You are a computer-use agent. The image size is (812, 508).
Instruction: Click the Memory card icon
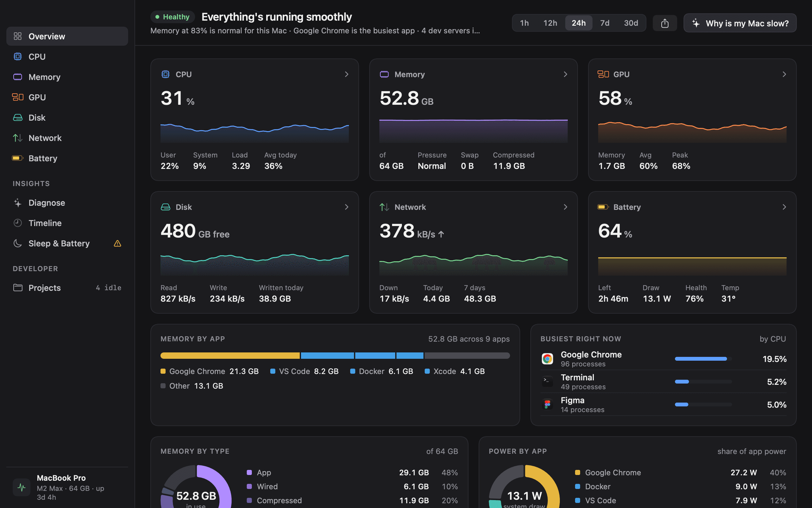tap(384, 74)
